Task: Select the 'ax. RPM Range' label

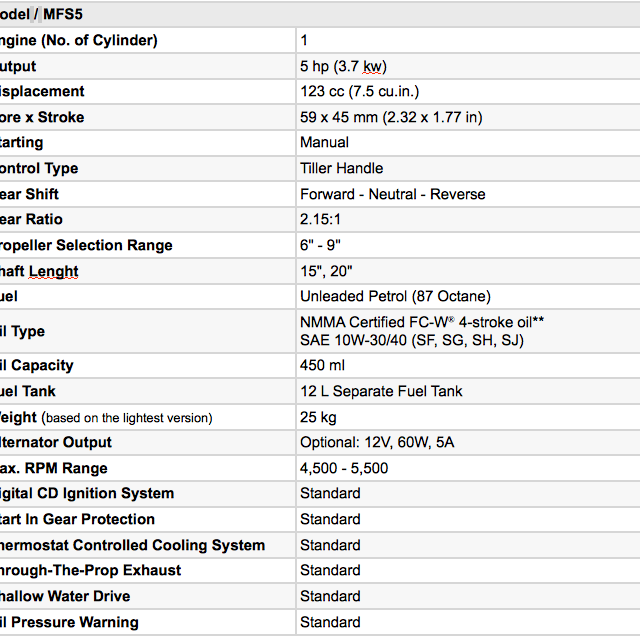Action: pyautogui.click(x=53, y=468)
